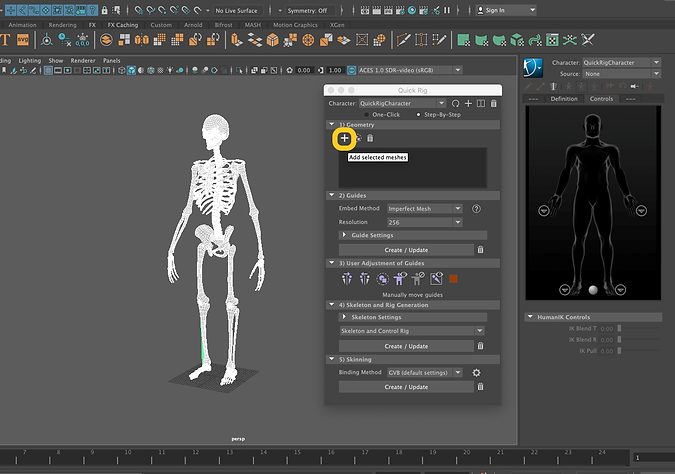Click the hide joints figure icon in User Adjustment
Image resolution: width=675 pixels, height=474 pixels.
pos(418,279)
